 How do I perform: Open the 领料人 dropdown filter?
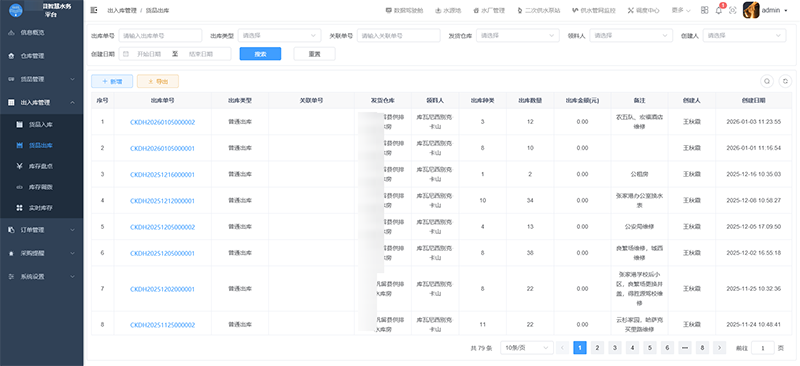pyautogui.click(x=631, y=36)
